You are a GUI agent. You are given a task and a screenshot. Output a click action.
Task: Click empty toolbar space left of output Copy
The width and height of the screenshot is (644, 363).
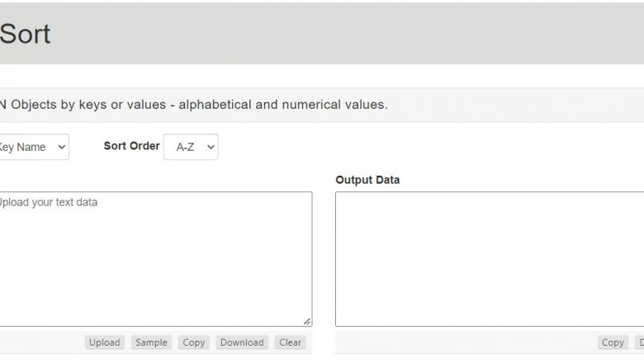pos(462,342)
